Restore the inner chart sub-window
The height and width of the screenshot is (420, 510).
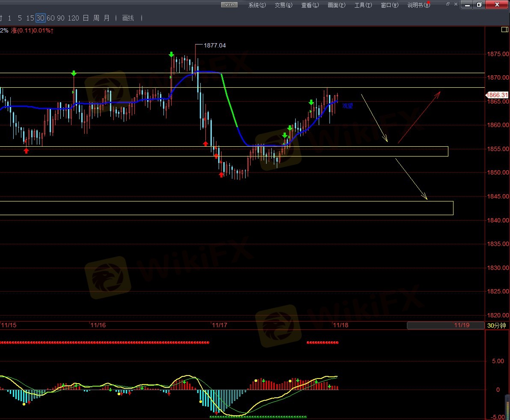click(x=448, y=4)
